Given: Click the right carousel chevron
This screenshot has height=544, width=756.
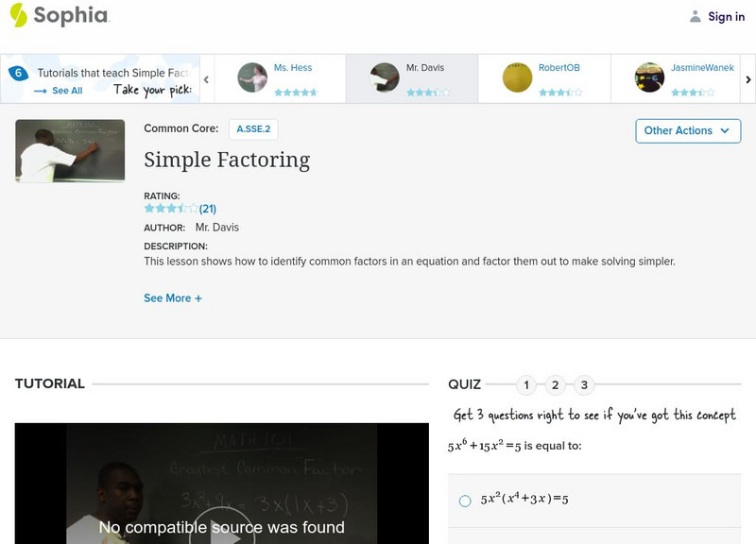Looking at the screenshot, I should click(747, 78).
